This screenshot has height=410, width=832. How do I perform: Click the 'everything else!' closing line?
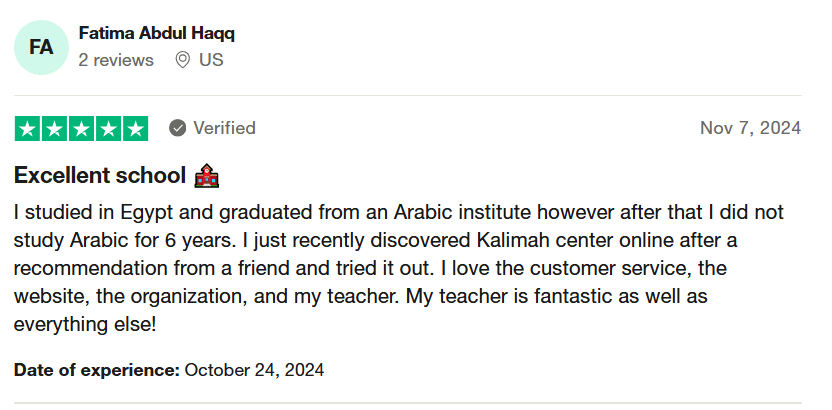pyautogui.click(x=85, y=324)
